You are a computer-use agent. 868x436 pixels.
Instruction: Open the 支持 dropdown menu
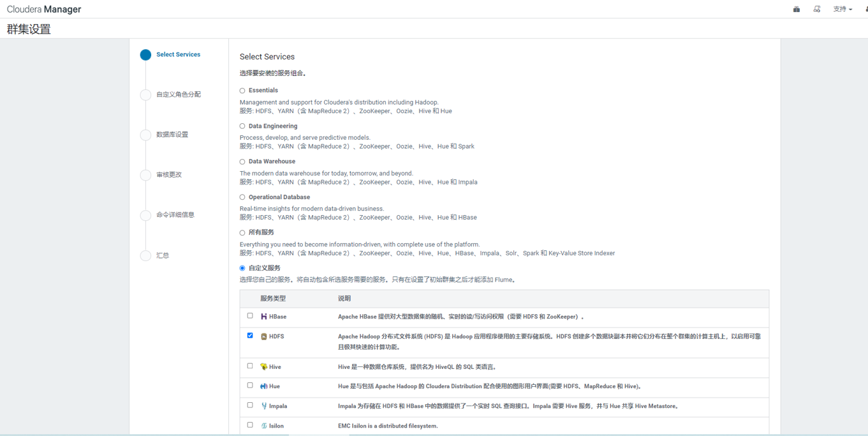(842, 9)
